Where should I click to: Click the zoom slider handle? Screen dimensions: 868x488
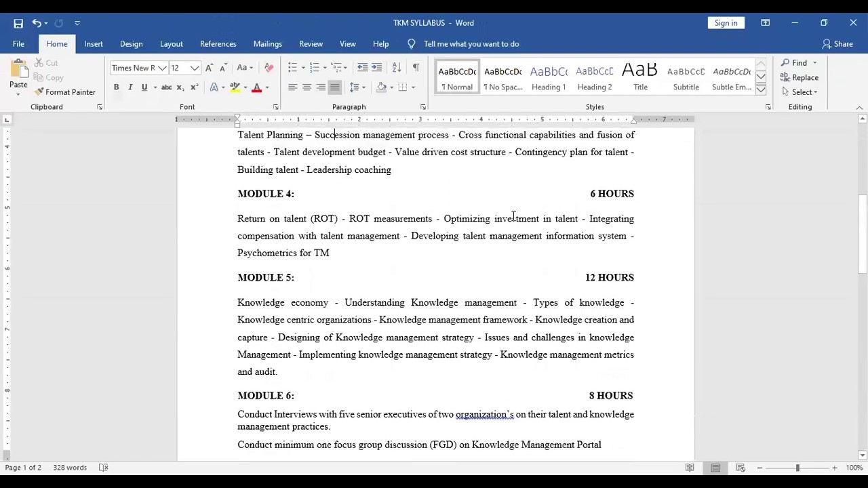click(x=797, y=468)
